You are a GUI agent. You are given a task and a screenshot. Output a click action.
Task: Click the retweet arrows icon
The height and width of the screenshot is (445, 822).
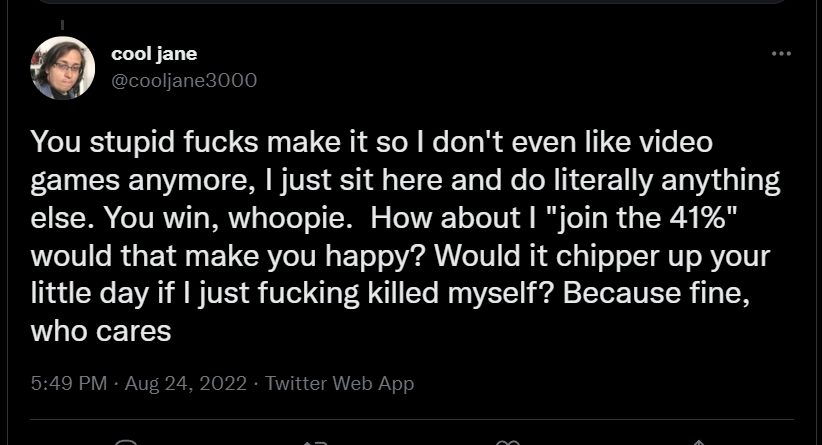coord(316,443)
